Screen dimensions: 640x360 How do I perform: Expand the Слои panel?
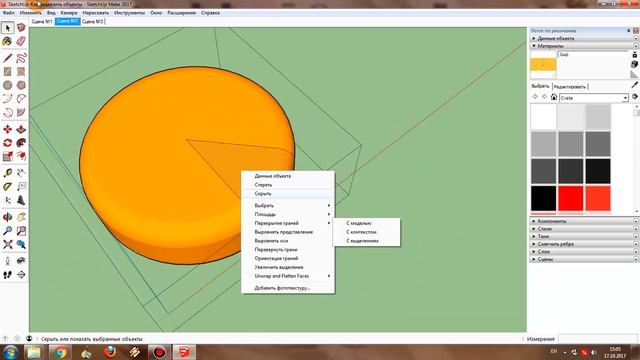pos(583,251)
